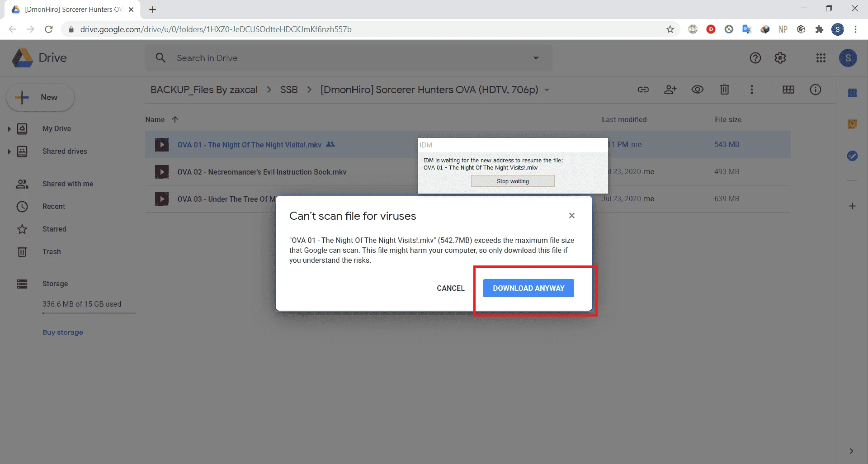Click the 543 MB file size

tap(727, 144)
